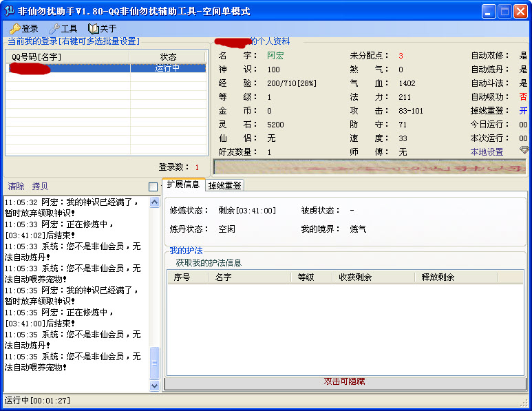Image resolution: width=532 pixels, height=411 pixels.
Task: Toggle the 掉线重登 value 开
Action: (523, 111)
